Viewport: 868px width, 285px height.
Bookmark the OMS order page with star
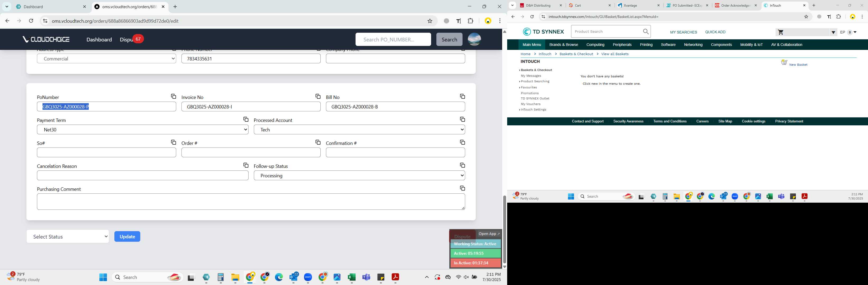point(430,21)
